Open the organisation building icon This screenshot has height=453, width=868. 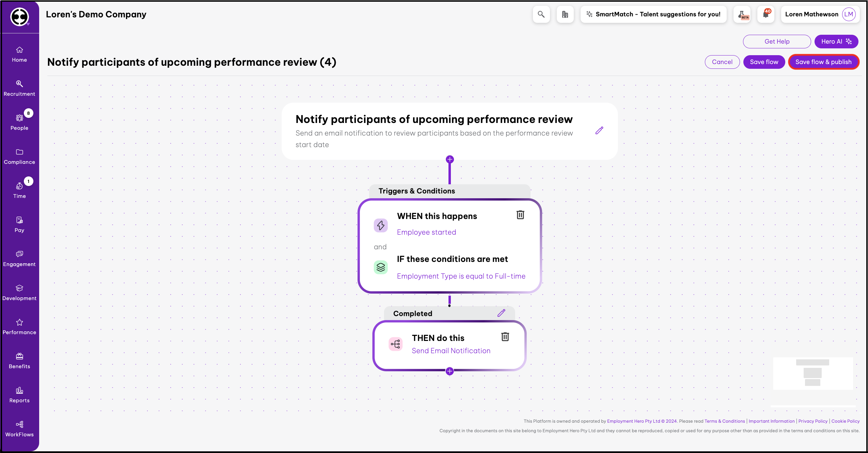coord(565,14)
